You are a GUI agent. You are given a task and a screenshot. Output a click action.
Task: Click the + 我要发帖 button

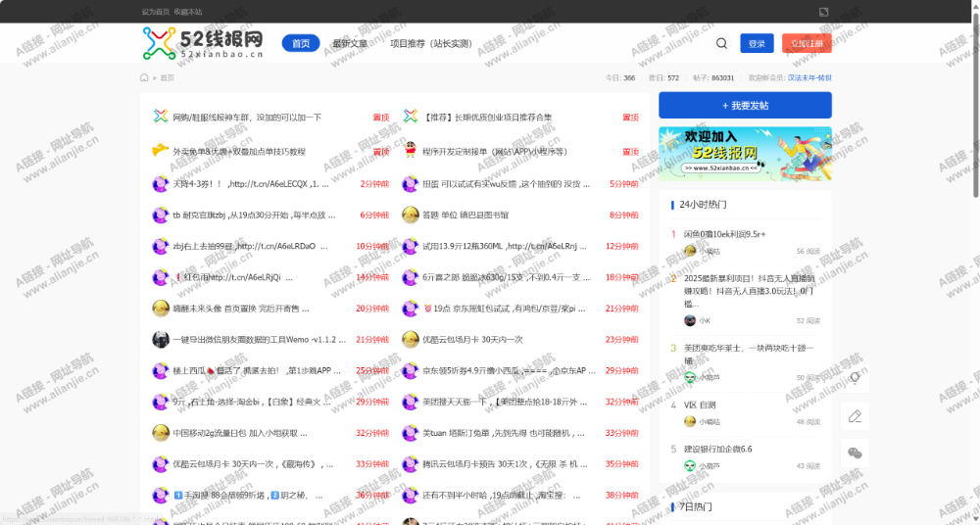[x=745, y=105]
